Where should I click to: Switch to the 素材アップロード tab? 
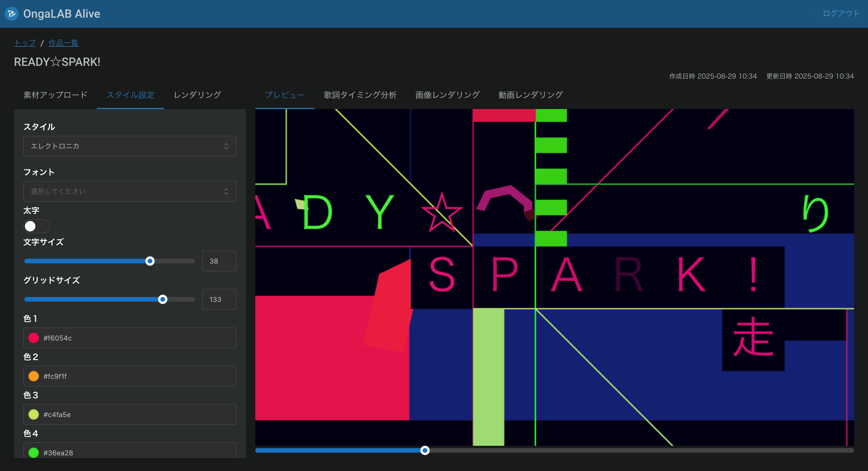tap(55, 95)
